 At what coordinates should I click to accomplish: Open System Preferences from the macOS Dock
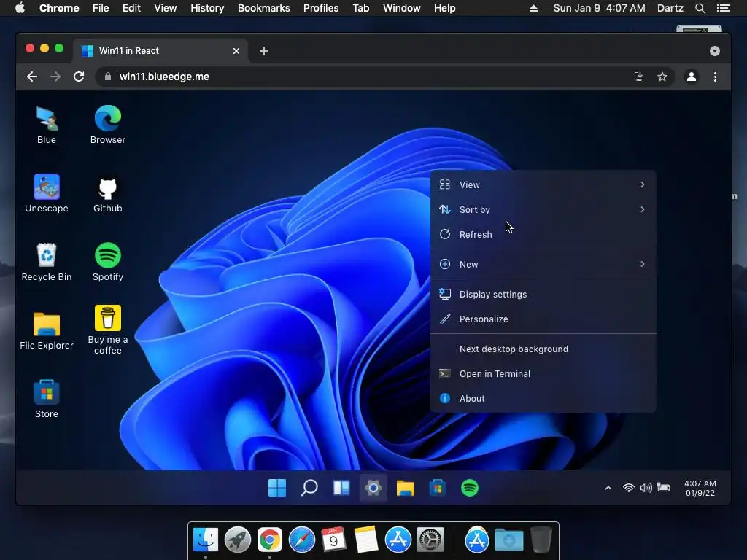430,540
